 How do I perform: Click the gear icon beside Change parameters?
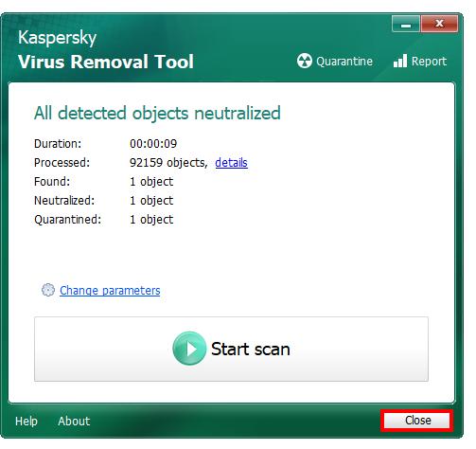pos(48,290)
